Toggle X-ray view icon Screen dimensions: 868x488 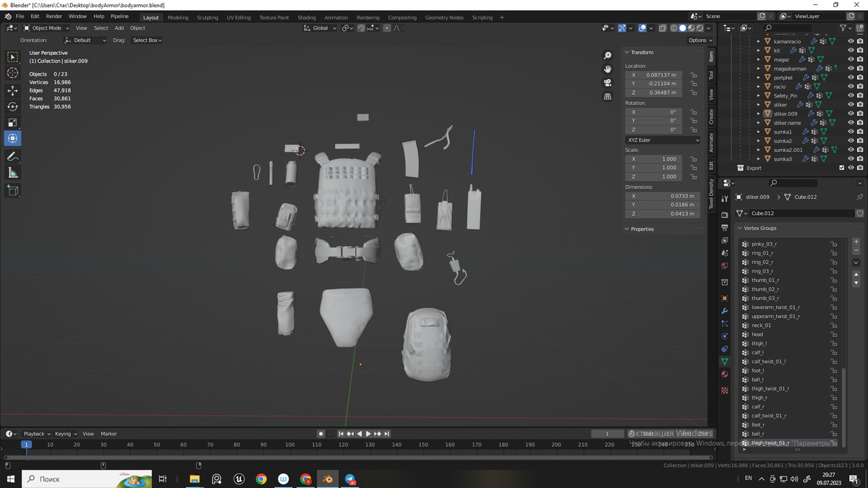tap(663, 28)
